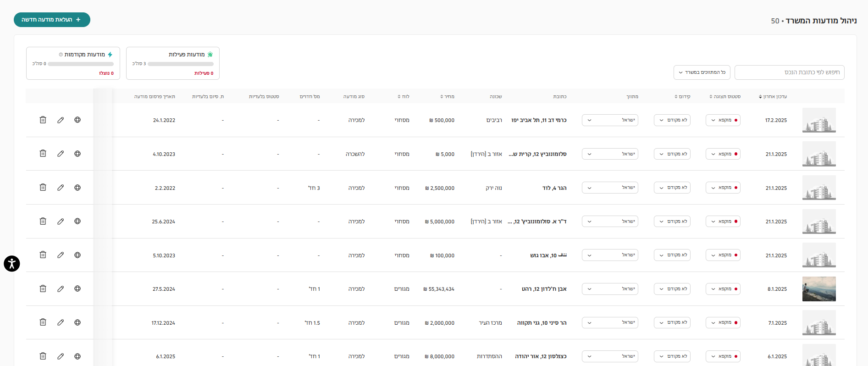Sort by מחיר column header
Screen dimensions: 868x366
pyautogui.click(x=447, y=97)
